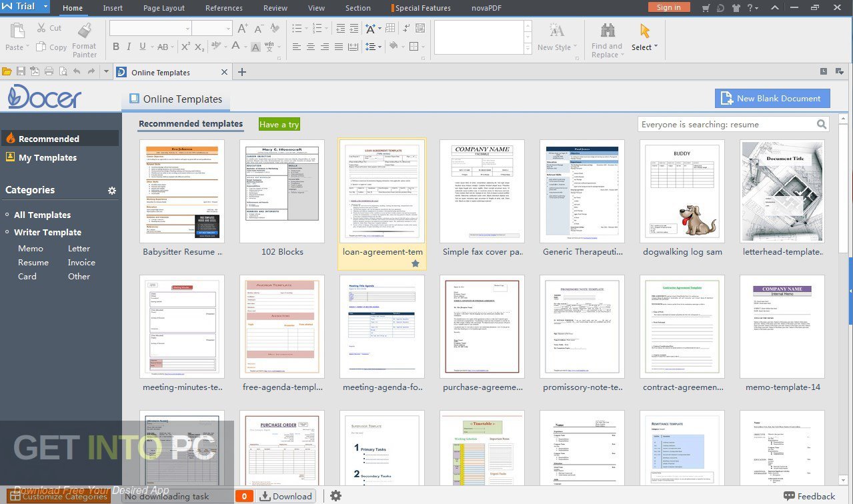Screen dimensions: 853x504
Task: Click the Copy icon
Action: 41,47
